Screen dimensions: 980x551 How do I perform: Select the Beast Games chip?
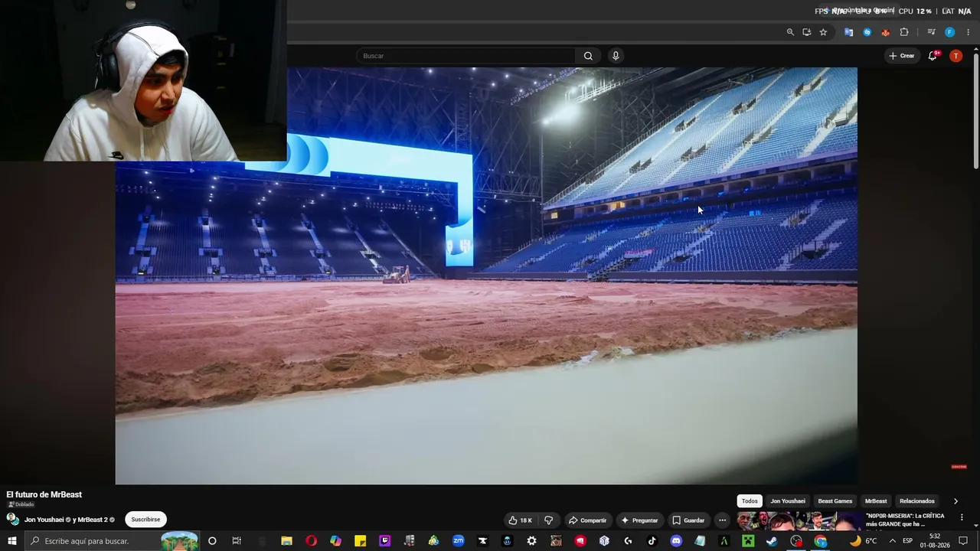(x=835, y=501)
